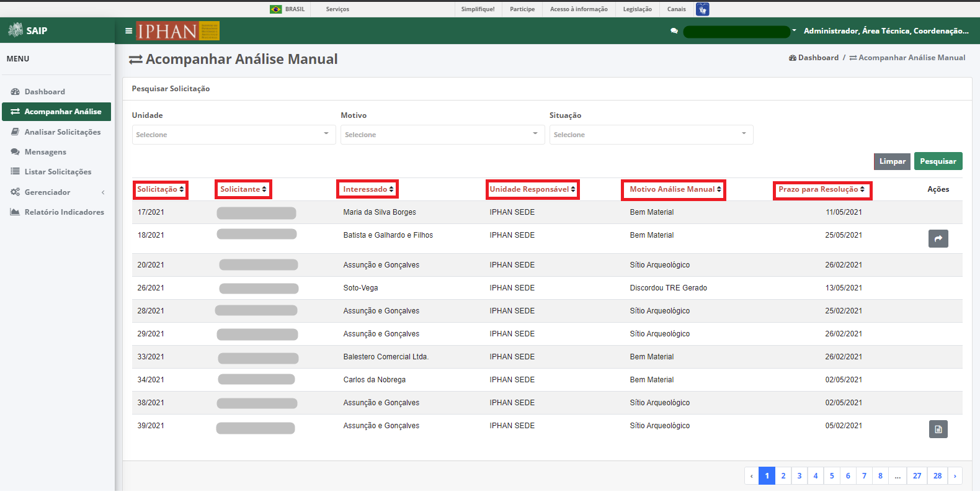Image resolution: width=980 pixels, height=494 pixels.
Task: Go to page 3
Action: 800,476
